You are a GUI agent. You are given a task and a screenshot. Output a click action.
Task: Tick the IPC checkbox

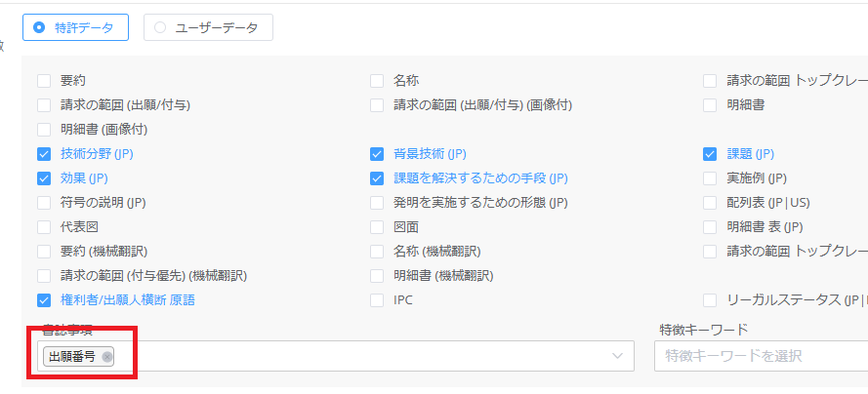[x=377, y=300]
